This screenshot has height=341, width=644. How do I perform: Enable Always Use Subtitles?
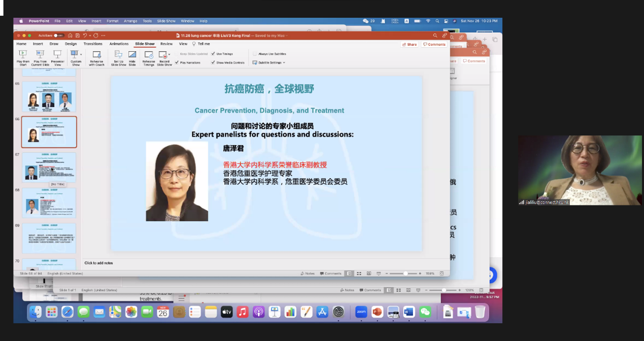[x=255, y=54]
